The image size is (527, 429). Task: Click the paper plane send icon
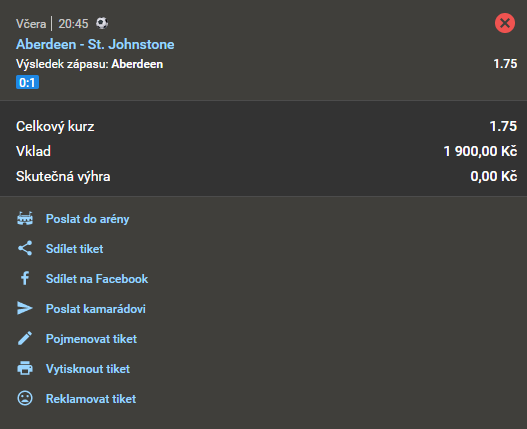point(25,308)
